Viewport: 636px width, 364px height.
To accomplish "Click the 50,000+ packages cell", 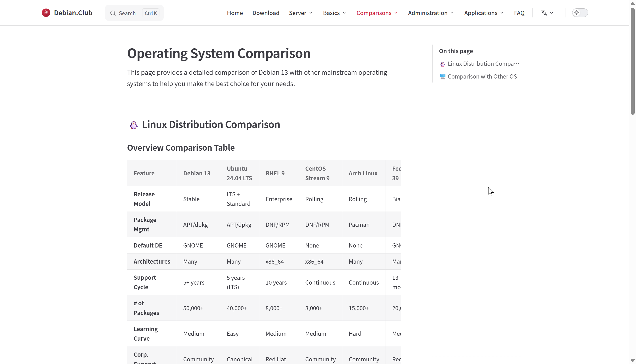I will pyautogui.click(x=198, y=308).
